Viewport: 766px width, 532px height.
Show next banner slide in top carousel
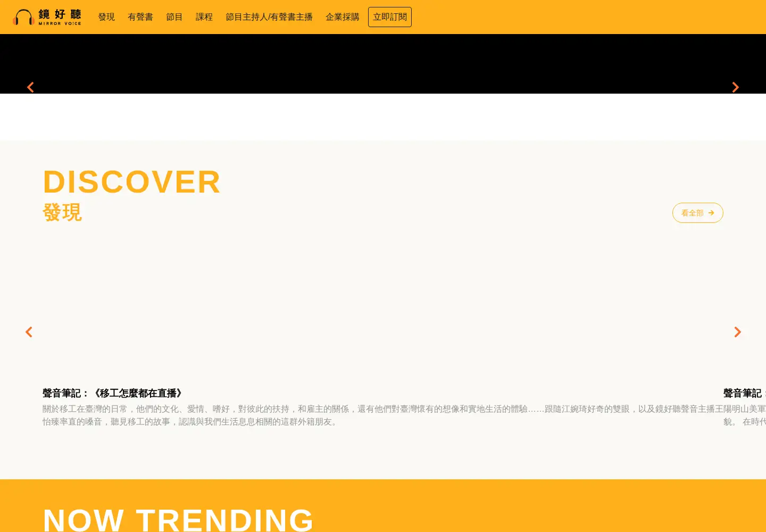(x=736, y=87)
